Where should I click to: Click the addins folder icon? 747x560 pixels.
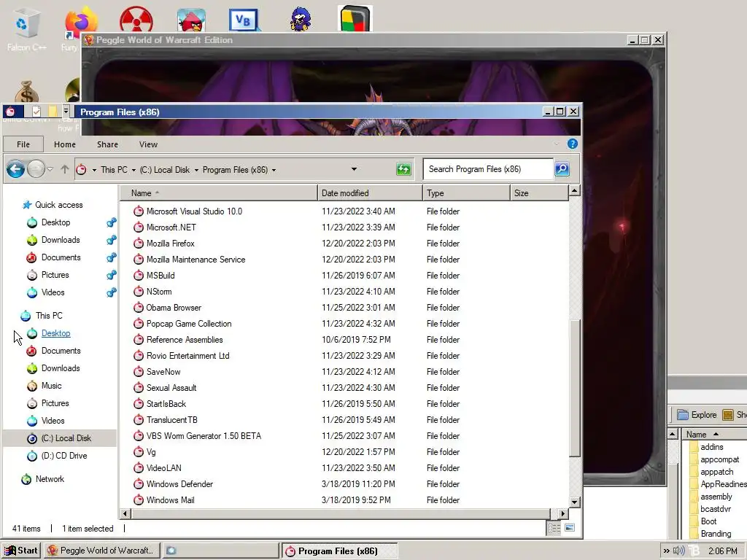(694, 447)
